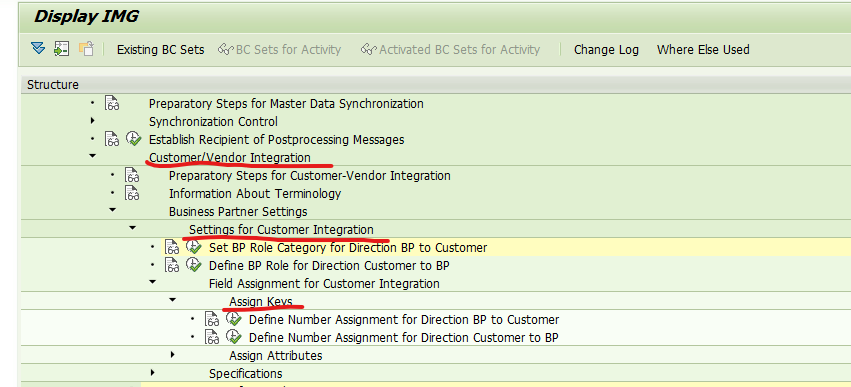Click the Expand All double-arrow toolbar icon
This screenshot has height=387, width=851.
[37, 49]
